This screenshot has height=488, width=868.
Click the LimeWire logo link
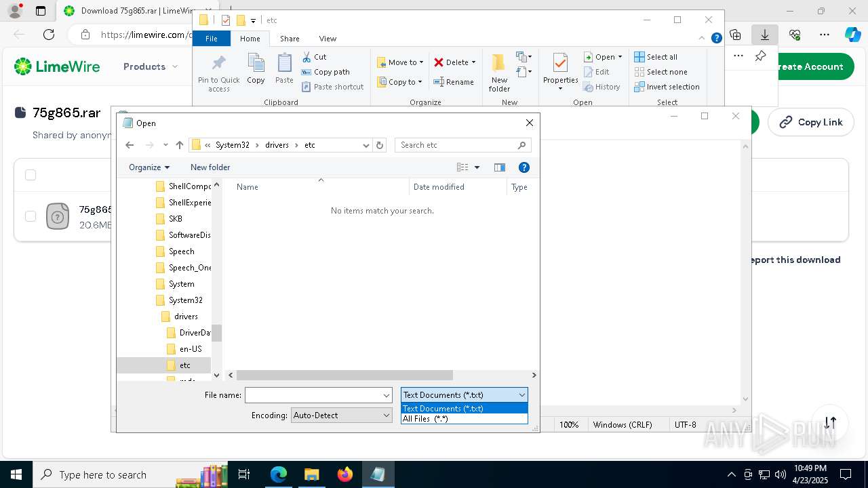(x=57, y=66)
